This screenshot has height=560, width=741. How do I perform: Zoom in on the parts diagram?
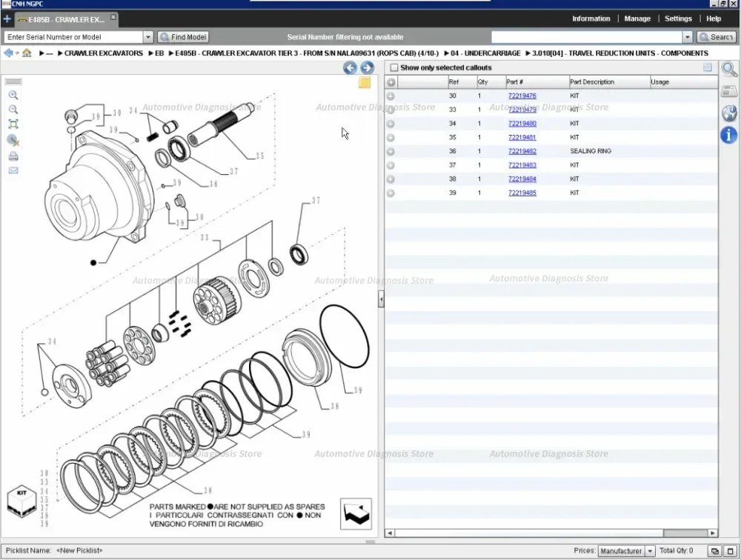(13, 95)
